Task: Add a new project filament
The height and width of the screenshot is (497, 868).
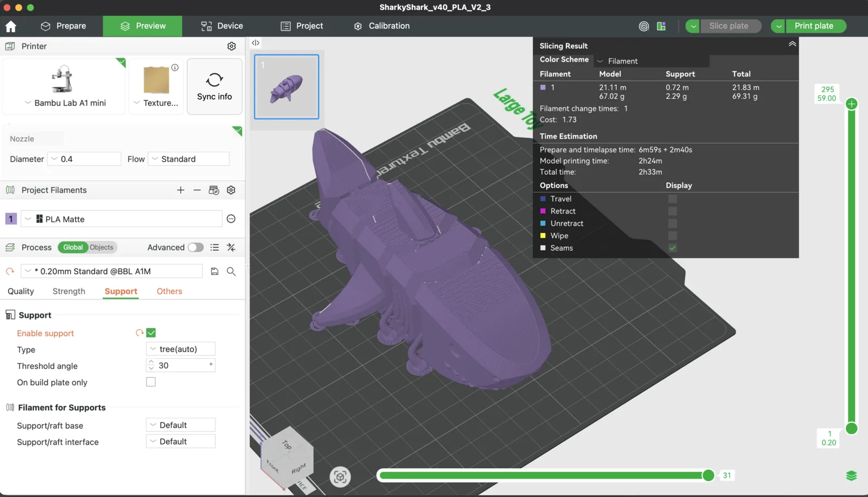Action: (181, 190)
